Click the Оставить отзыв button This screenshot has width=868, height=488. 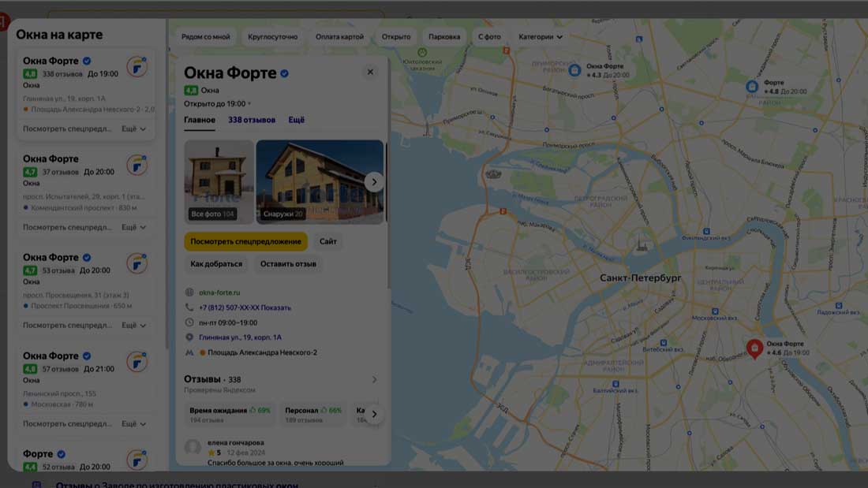(x=288, y=264)
